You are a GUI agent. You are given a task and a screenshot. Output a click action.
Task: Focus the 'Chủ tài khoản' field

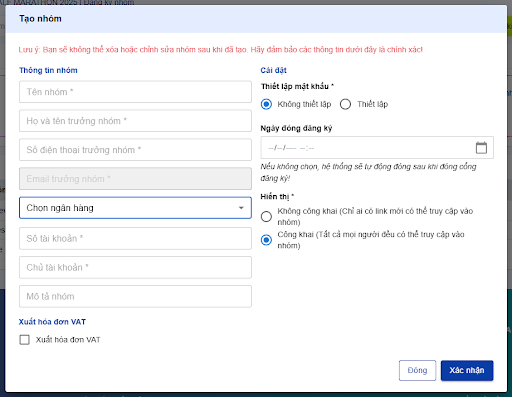coord(135,267)
